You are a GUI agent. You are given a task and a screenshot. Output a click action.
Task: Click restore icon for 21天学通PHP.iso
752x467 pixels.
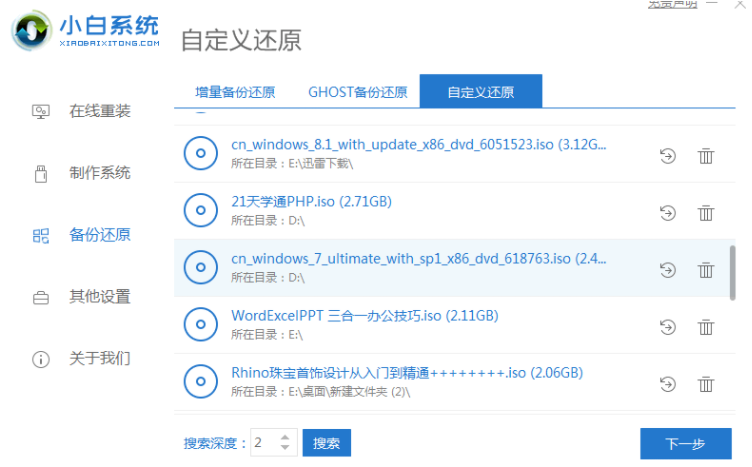coord(668,212)
